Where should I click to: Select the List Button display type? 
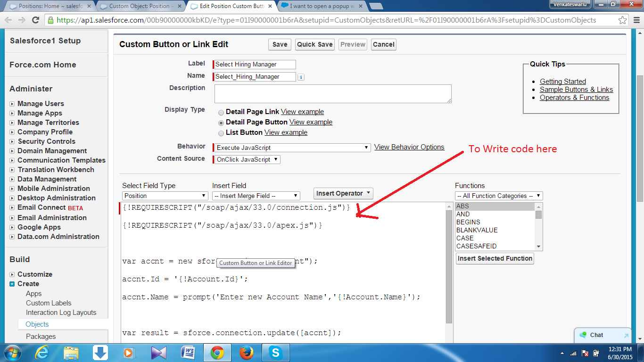pos(221,133)
